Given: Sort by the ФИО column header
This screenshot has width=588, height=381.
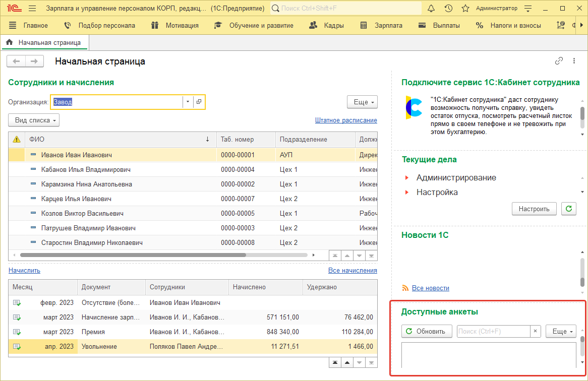Looking at the screenshot, I should (x=121, y=140).
